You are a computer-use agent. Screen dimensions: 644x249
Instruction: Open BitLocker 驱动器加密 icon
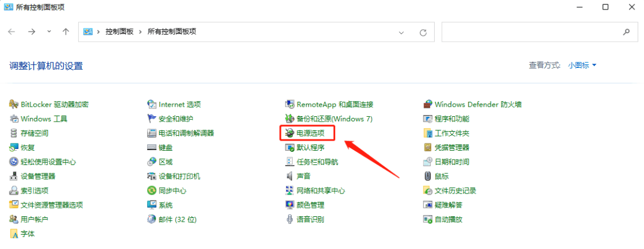coord(14,104)
